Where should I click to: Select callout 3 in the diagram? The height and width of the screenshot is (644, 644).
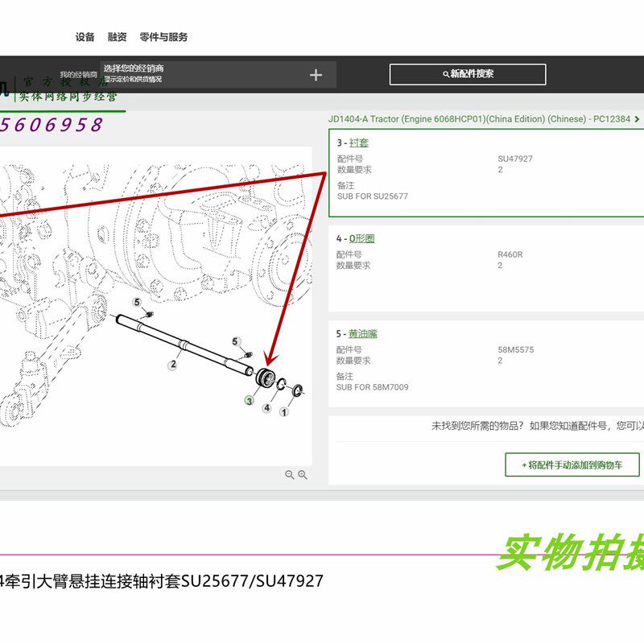(x=249, y=400)
